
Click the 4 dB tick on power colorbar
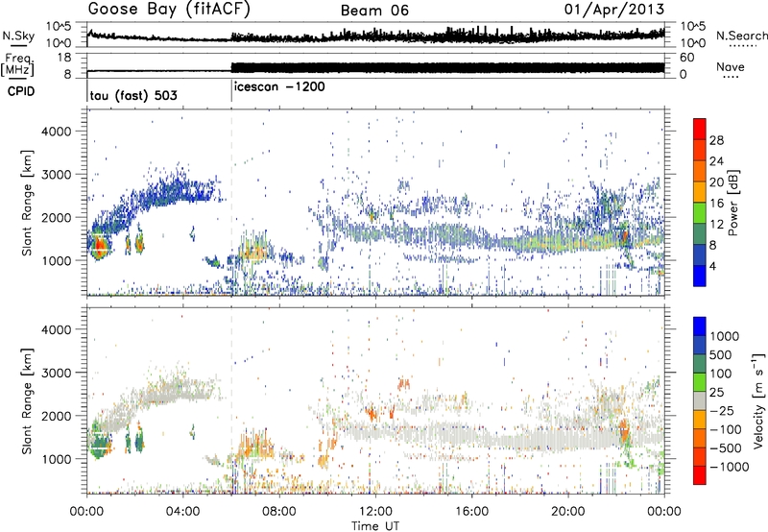pyautogui.click(x=713, y=267)
